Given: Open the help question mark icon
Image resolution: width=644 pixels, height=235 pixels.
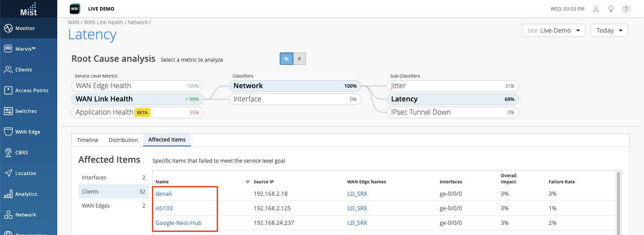Looking at the screenshot, I should pos(625,9).
